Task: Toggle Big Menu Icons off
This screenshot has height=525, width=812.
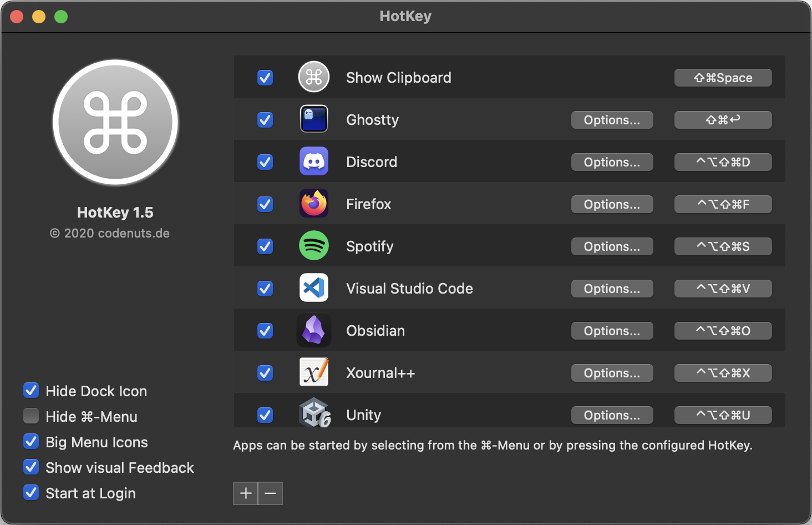Action: [31, 442]
